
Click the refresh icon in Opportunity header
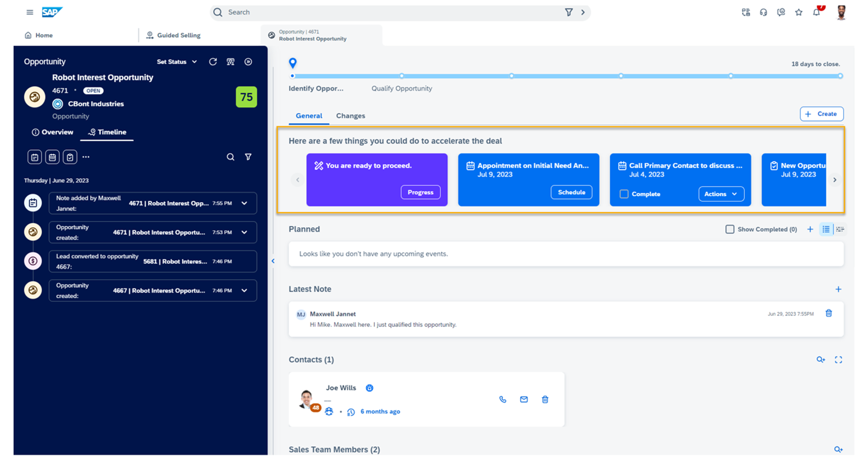[x=213, y=62]
